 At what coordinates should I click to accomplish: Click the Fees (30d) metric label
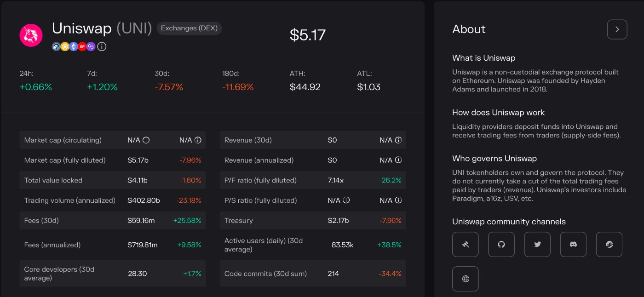pyautogui.click(x=41, y=221)
